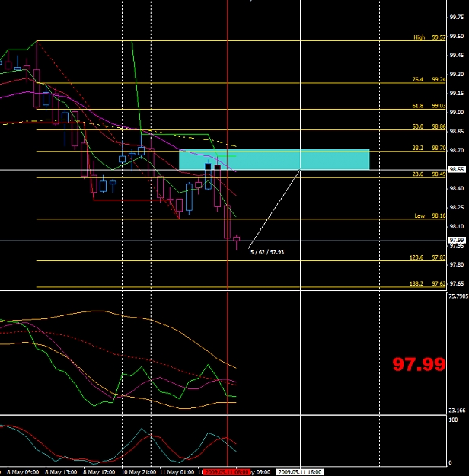Select the 123.6 Fibonacci extension label at 97.83

click(428, 257)
